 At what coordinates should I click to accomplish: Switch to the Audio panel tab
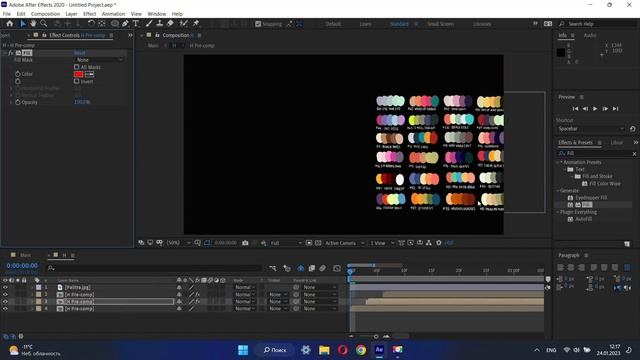pyautogui.click(x=590, y=36)
